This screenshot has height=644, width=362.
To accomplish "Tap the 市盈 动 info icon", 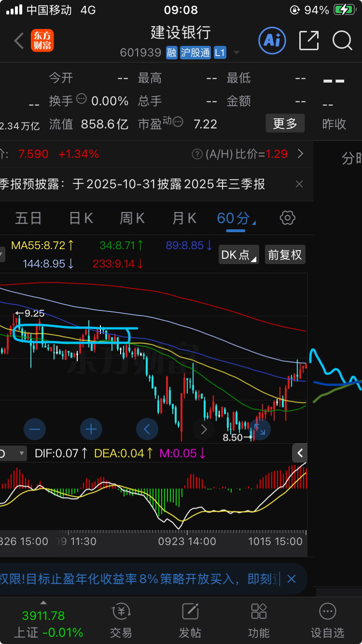I will (x=178, y=122).
